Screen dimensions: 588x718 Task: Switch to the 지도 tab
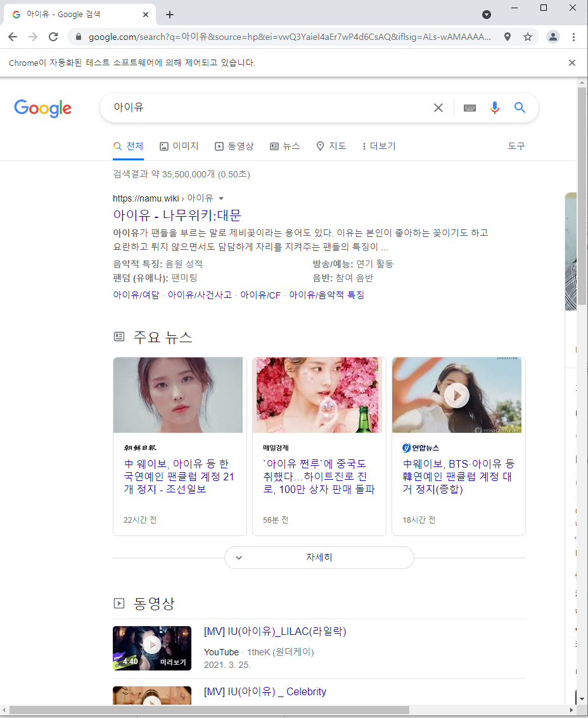pyautogui.click(x=331, y=146)
